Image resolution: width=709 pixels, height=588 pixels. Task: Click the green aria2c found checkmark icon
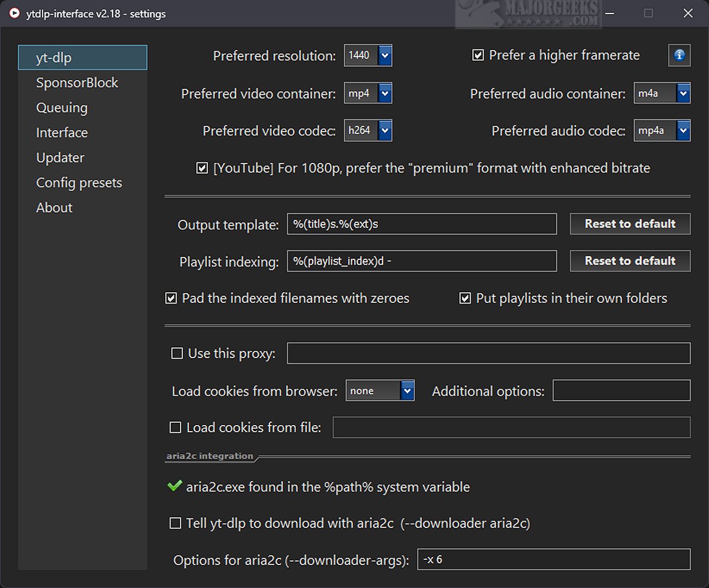click(175, 486)
